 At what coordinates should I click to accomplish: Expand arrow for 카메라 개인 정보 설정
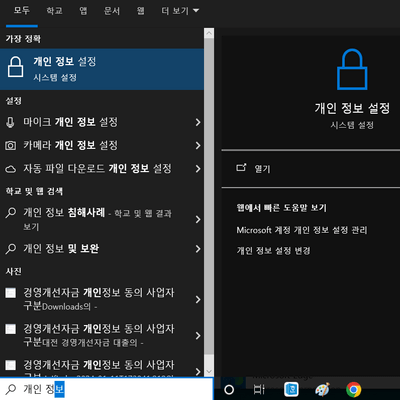coord(198,145)
